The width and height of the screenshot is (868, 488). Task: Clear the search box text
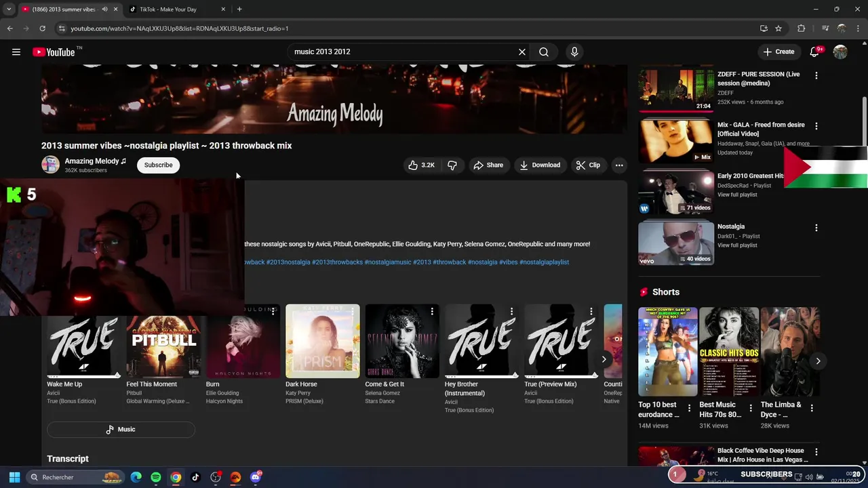521,52
